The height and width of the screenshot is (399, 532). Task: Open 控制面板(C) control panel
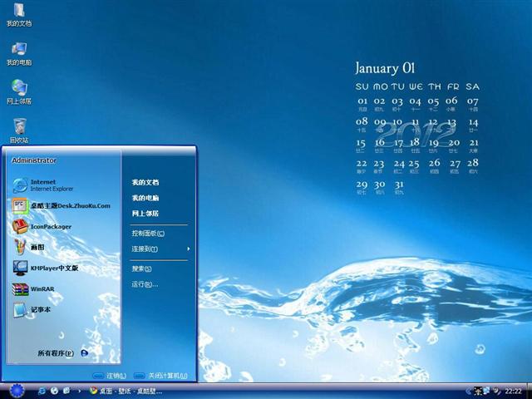click(148, 234)
